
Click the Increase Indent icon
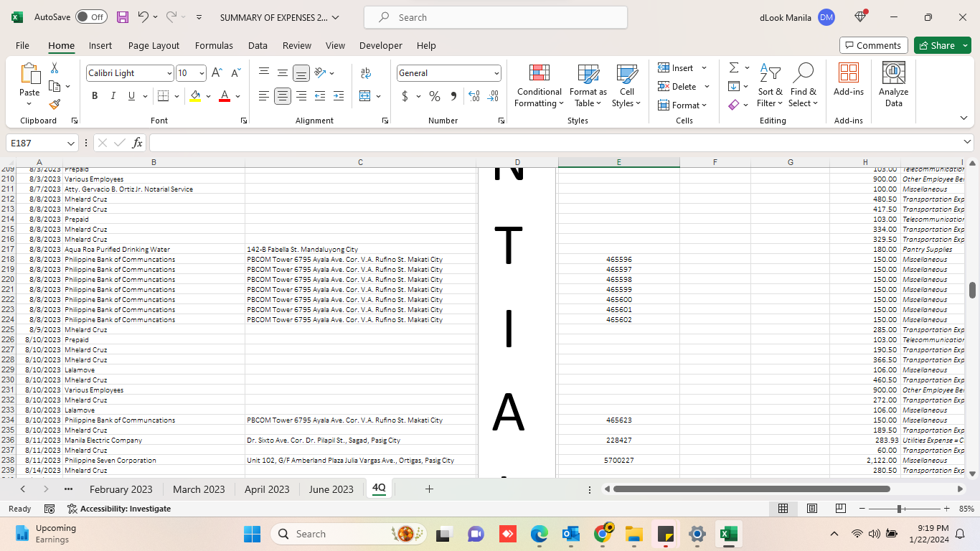pyautogui.click(x=339, y=96)
